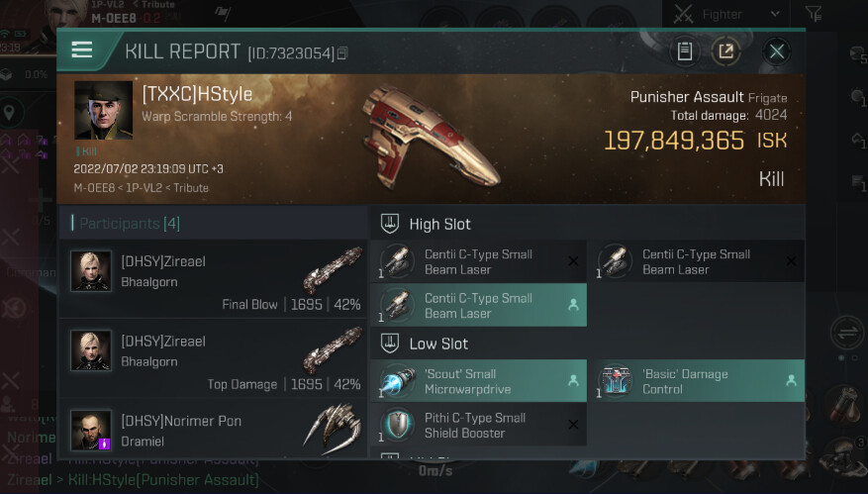This screenshot has height=494, width=868.
Task: Toggle the highlighted Centii C-Type Beam Laser
Action: pos(478,305)
